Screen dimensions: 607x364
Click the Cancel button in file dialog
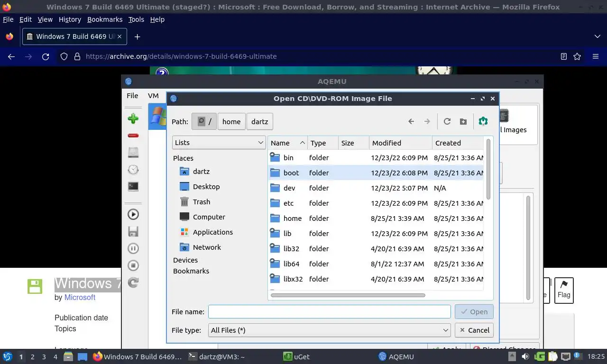click(x=474, y=330)
